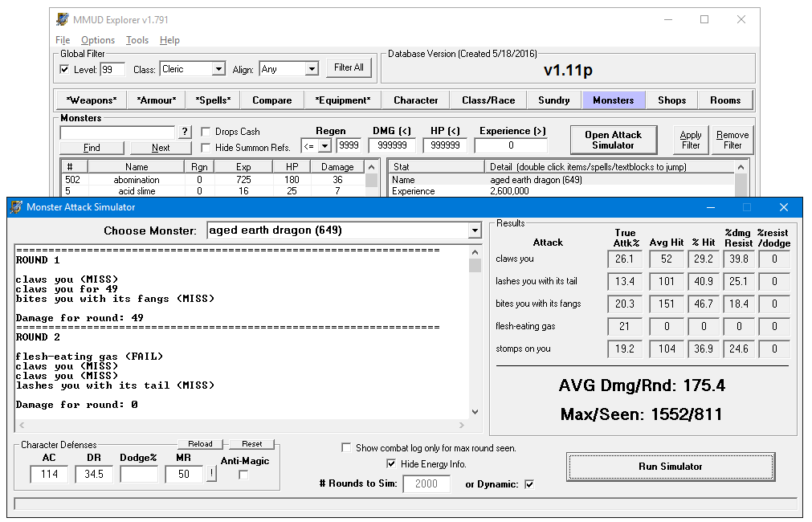812x522 pixels.
Task: Expand the Class dropdown showing Cleric
Action: (x=218, y=70)
